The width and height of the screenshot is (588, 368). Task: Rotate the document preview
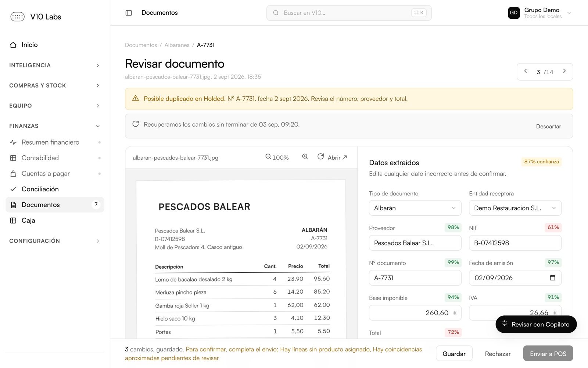pos(320,157)
